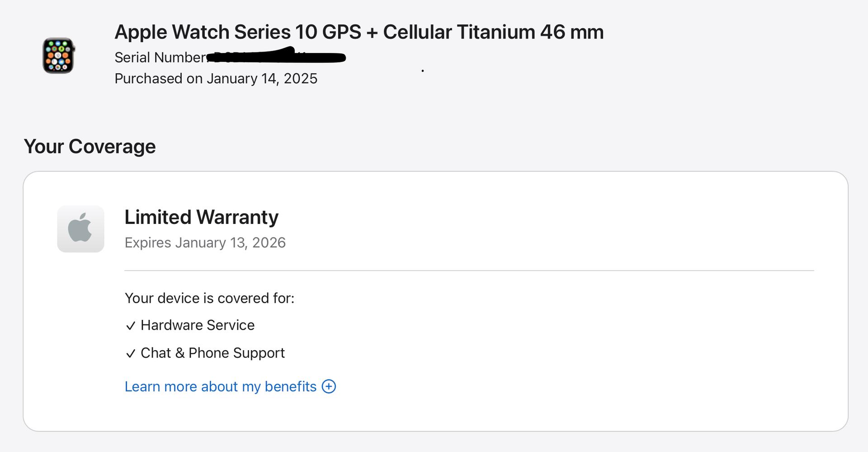Click the Your Coverage section heading
This screenshot has height=452, width=868.
[x=90, y=147]
